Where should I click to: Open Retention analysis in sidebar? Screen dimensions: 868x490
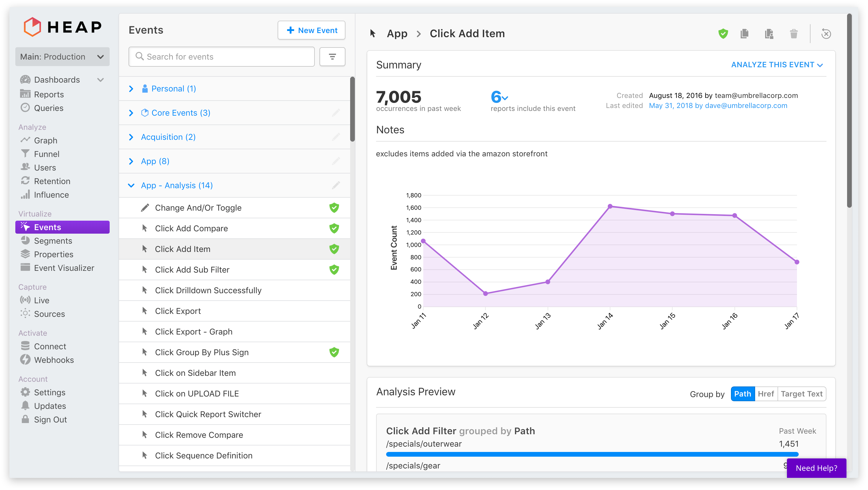click(x=52, y=181)
